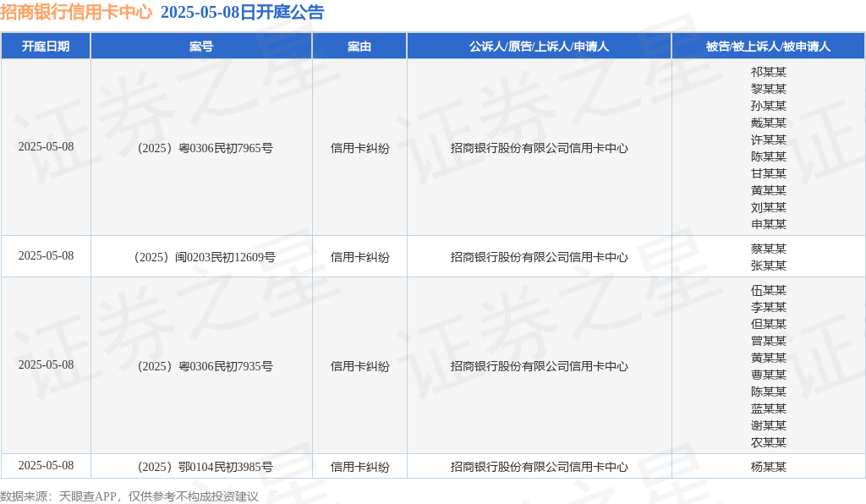866x504 pixels.
Task: Click defendant name '曹某某'
Action: tap(768, 375)
